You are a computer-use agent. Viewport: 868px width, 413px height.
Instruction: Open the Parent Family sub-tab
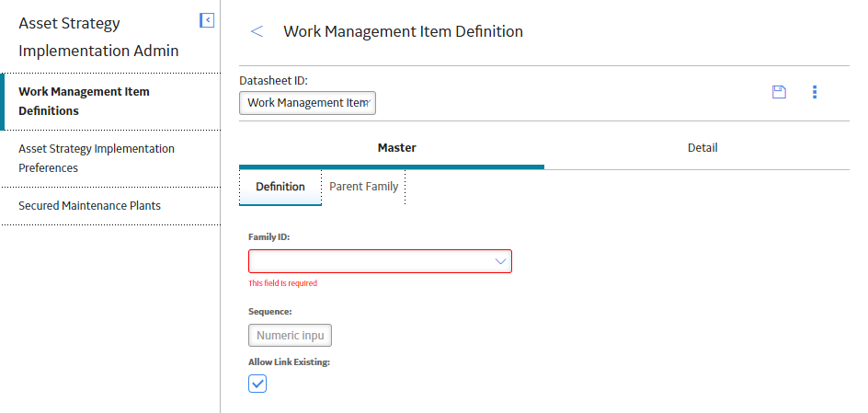pyautogui.click(x=364, y=187)
